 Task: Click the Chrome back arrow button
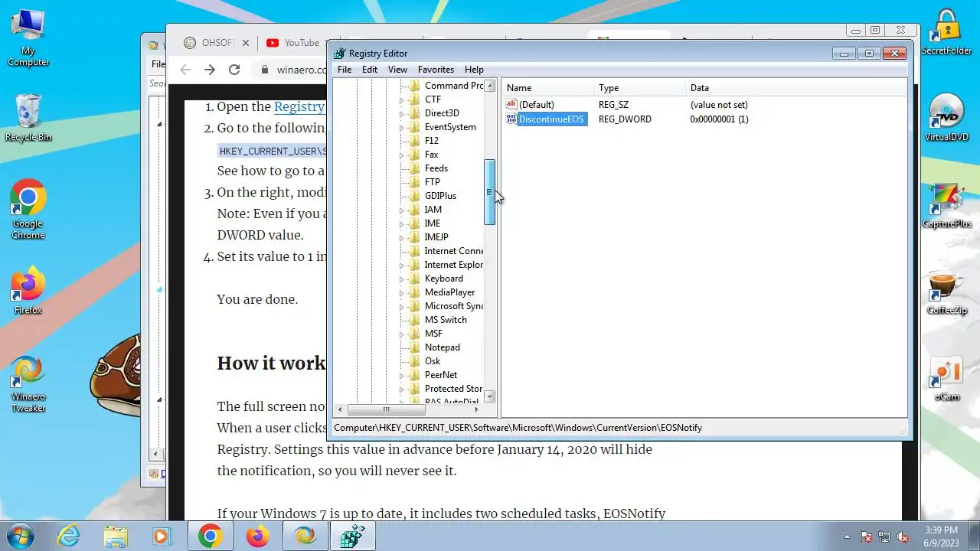tap(185, 70)
